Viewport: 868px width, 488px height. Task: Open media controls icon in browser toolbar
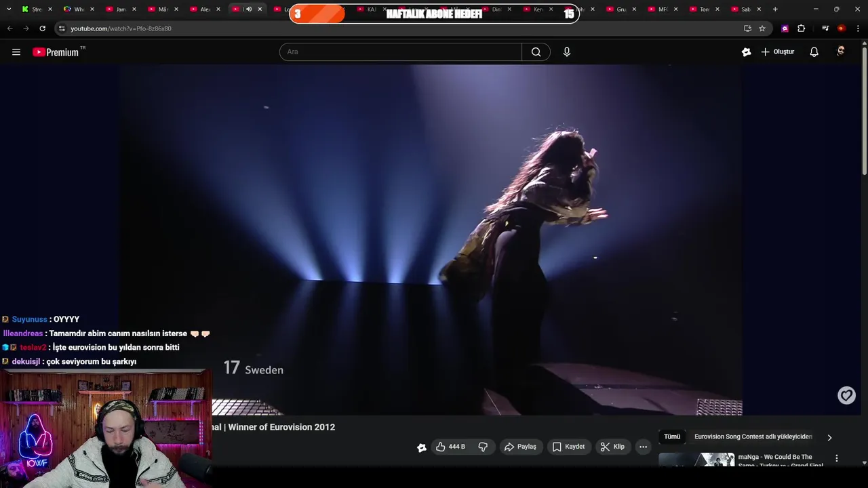click(x=825, y=28)
